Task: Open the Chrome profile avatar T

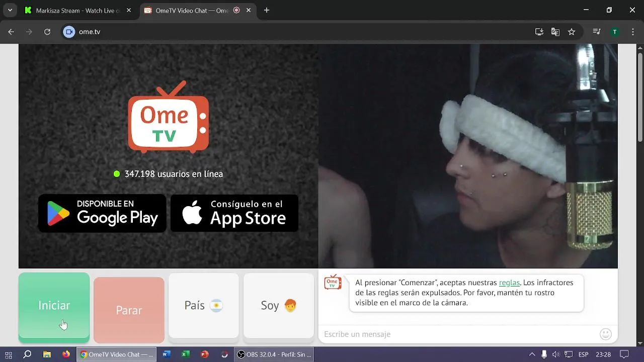Action: [615, 32]
